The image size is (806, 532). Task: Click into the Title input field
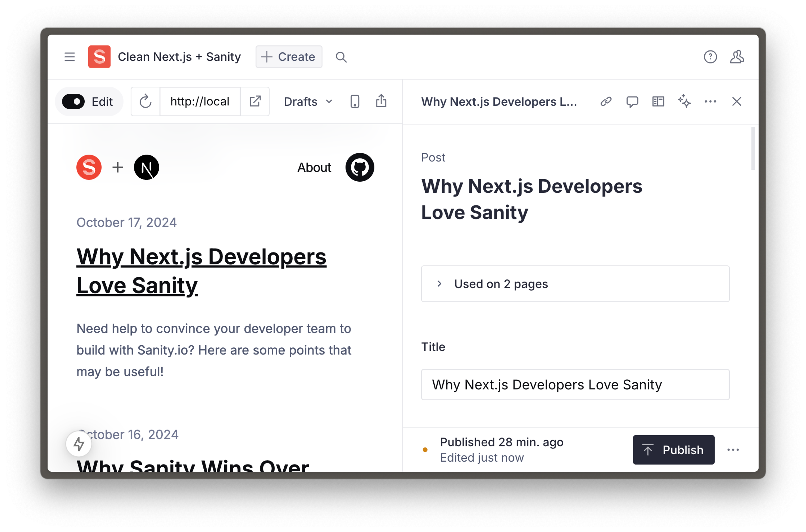click(575, 385)
